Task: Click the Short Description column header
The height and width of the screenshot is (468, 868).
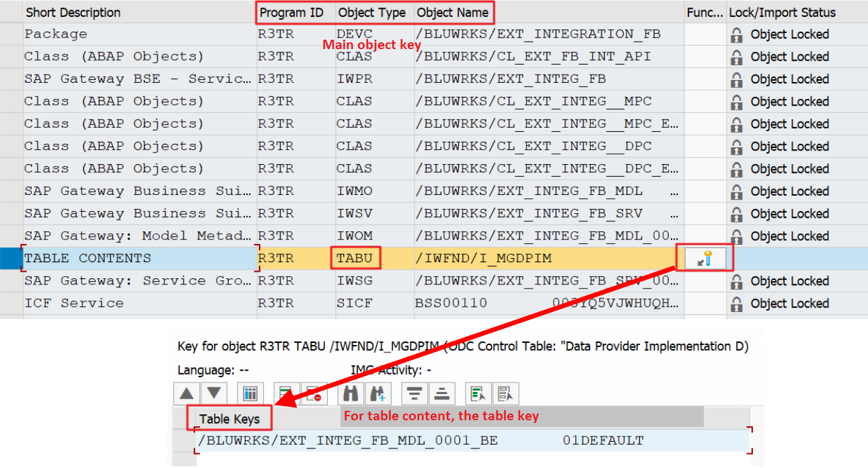Action: [73, 12]
